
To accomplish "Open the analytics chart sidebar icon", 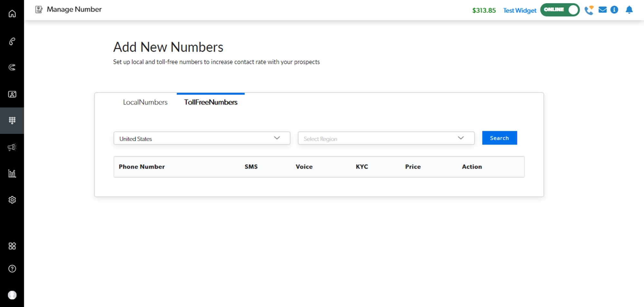I will 12,174.
